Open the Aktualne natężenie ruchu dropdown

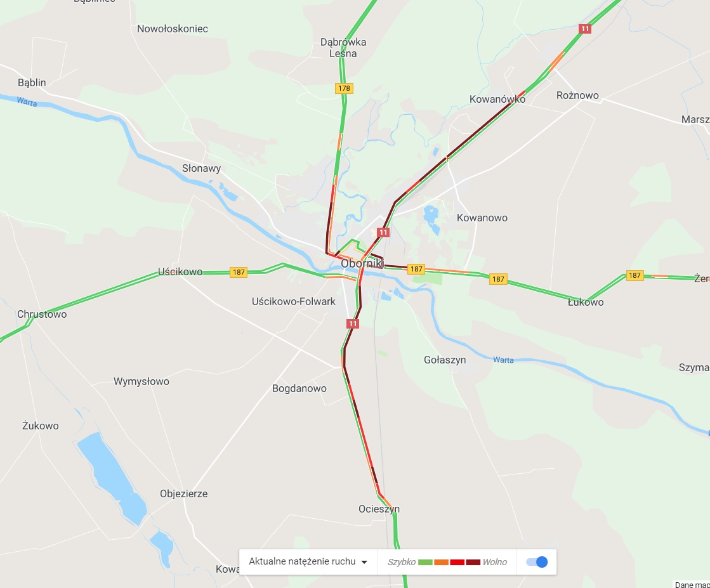[308, 562]
